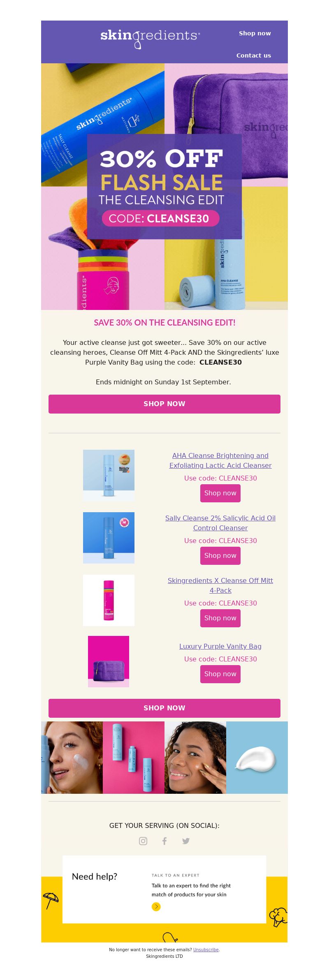The image size is (329, 980).
Task: Click the Skingredients logo in header
Action: (151, 39)
